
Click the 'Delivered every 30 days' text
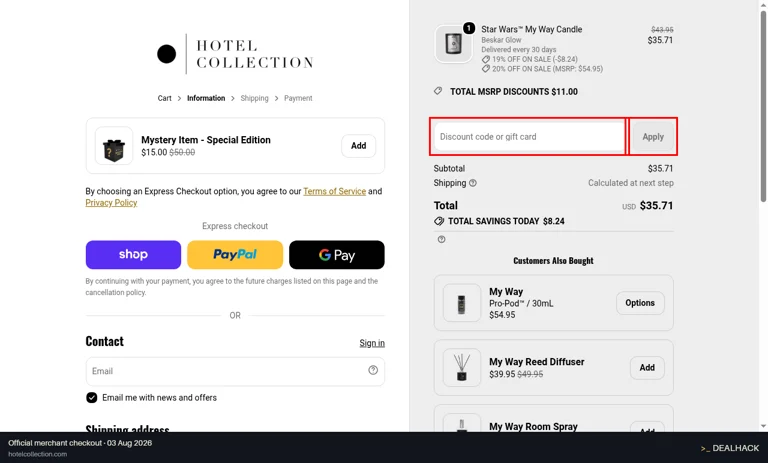tap(519, 49)
